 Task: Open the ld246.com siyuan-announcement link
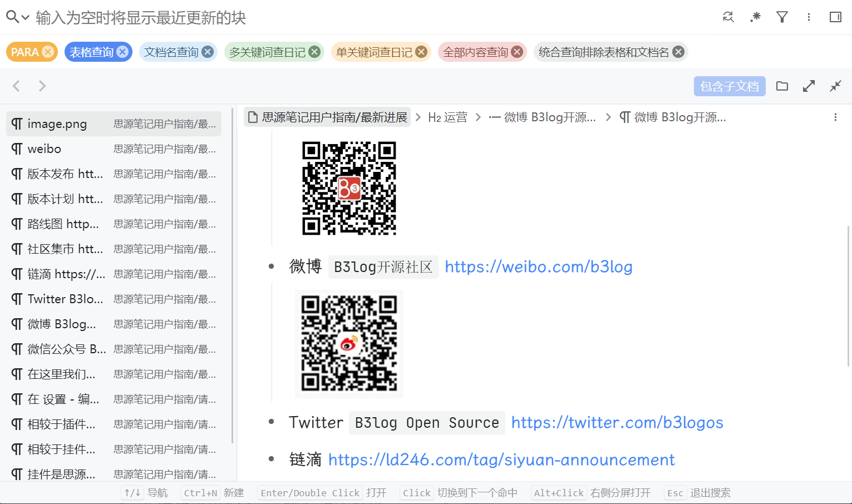click(x=501, y=460)
